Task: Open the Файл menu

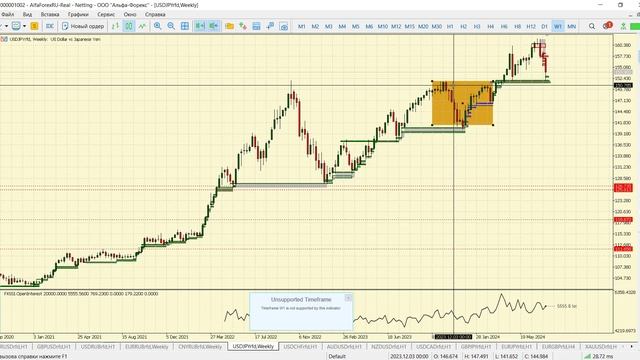Action: pyautogui.click(x=8, y=14)
